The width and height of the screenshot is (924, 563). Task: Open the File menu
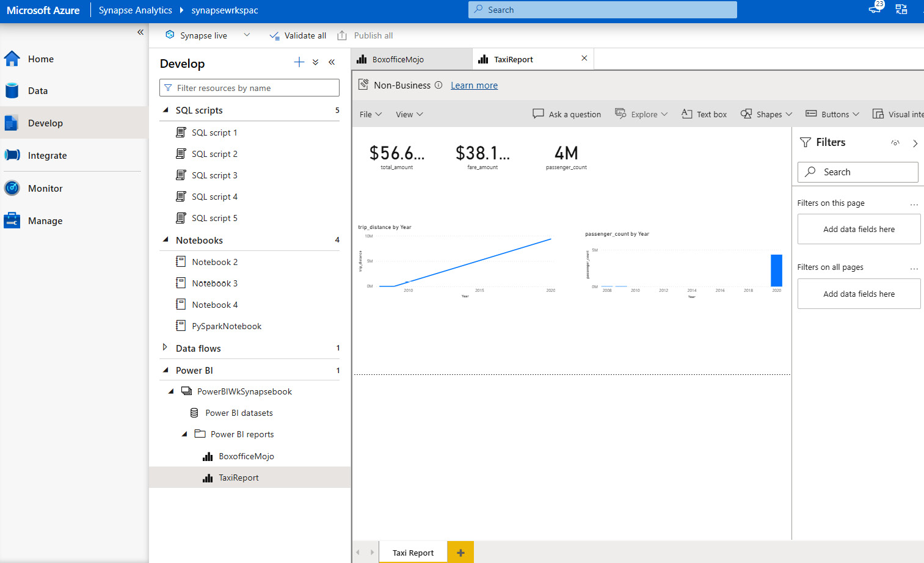371,114
